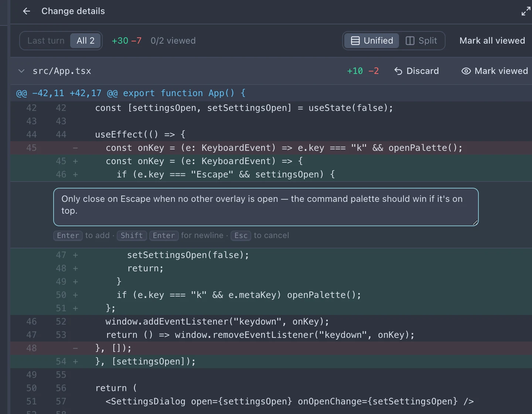The image size is (532, 414).
Task: Expand the change details panel to fullscreen
Action: (x=526, y=11)
